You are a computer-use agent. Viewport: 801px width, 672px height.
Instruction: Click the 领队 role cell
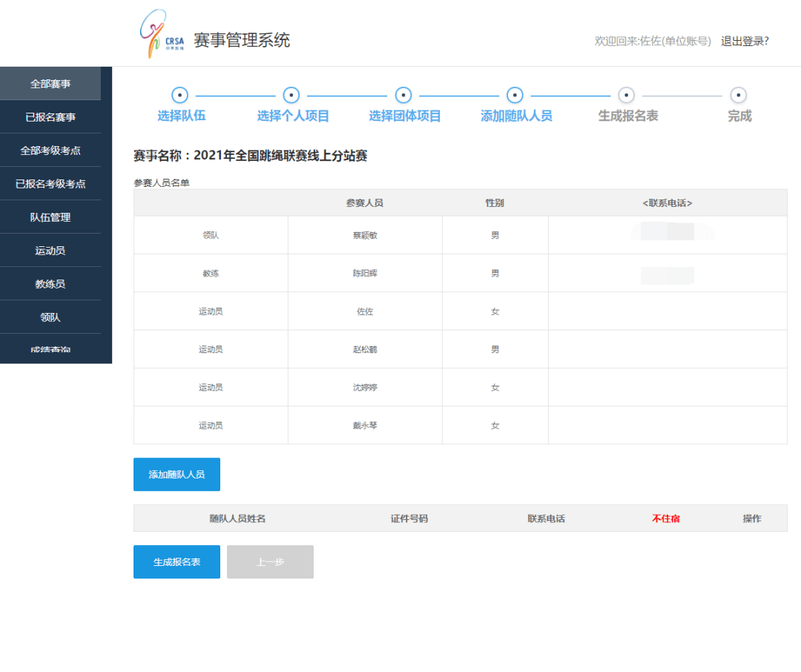click(211, 235)
